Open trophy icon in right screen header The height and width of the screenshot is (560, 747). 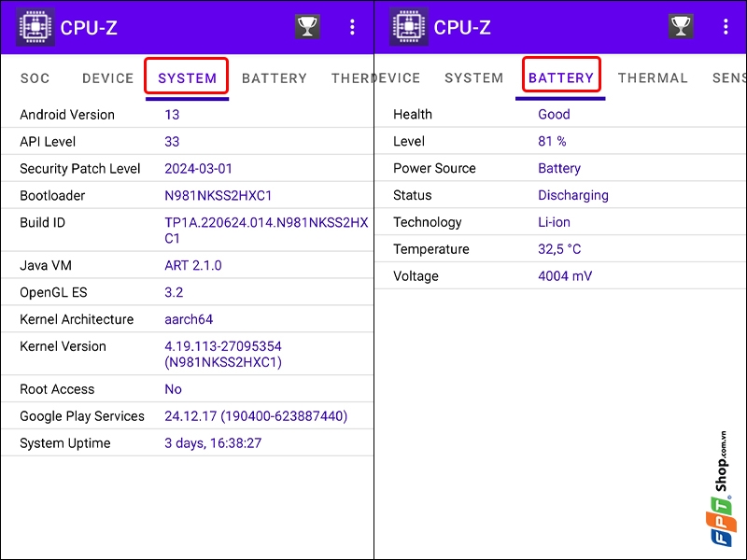(681, 27)
